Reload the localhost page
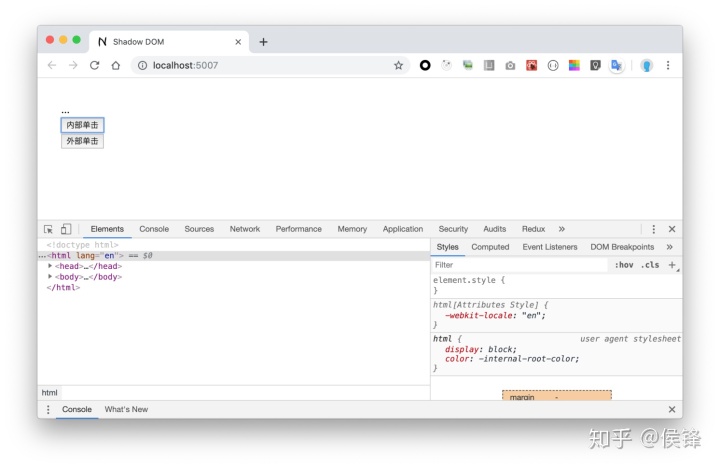Image resolution: width=720 pixels, height=468 pixels. tap(95, 66)
